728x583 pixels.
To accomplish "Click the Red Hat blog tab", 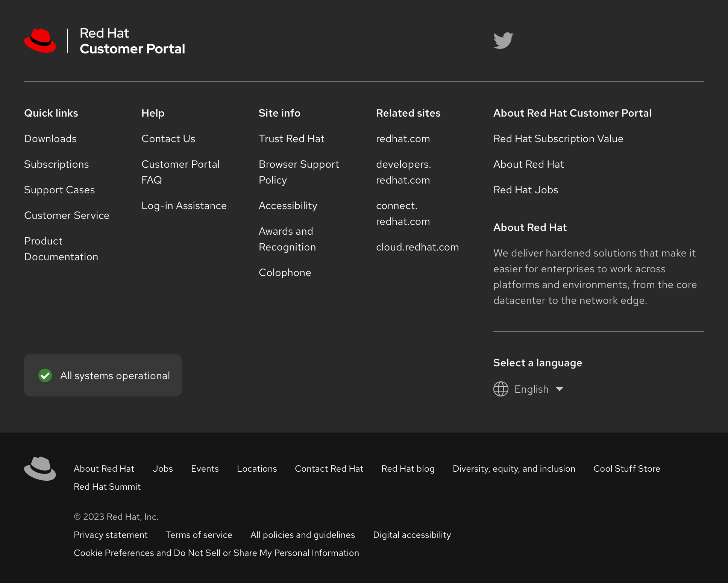I will click(x=407, y=469).
